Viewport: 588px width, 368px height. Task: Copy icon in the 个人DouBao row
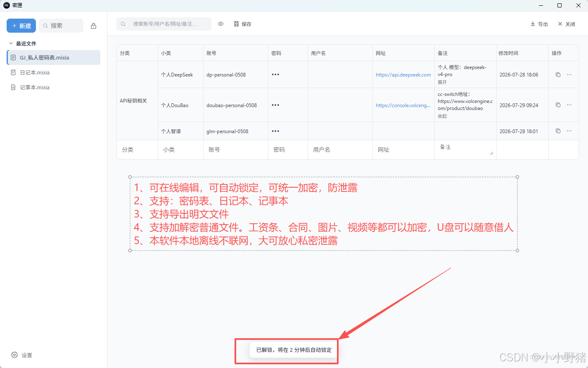pyautogui.click(x=558, y=105)
